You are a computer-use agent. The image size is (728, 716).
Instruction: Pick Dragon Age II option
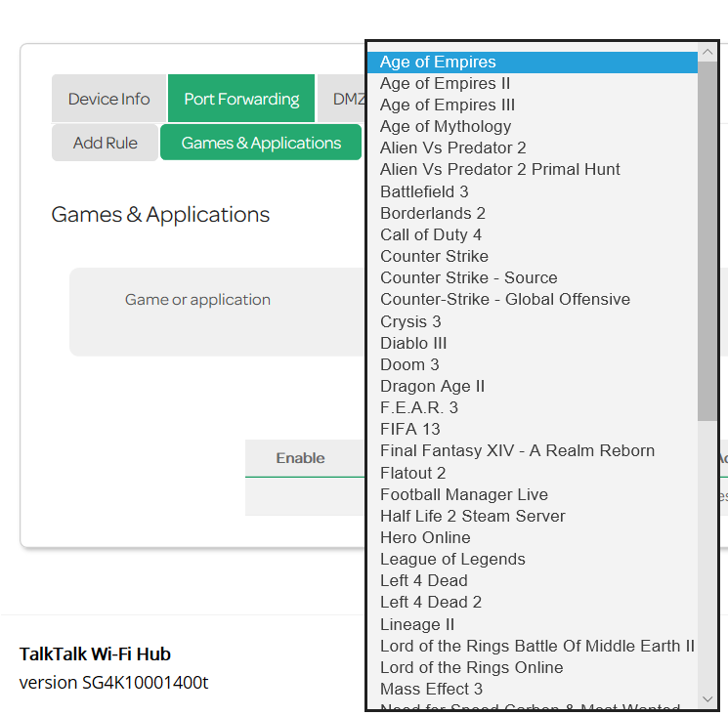click(x=533, y=386)
